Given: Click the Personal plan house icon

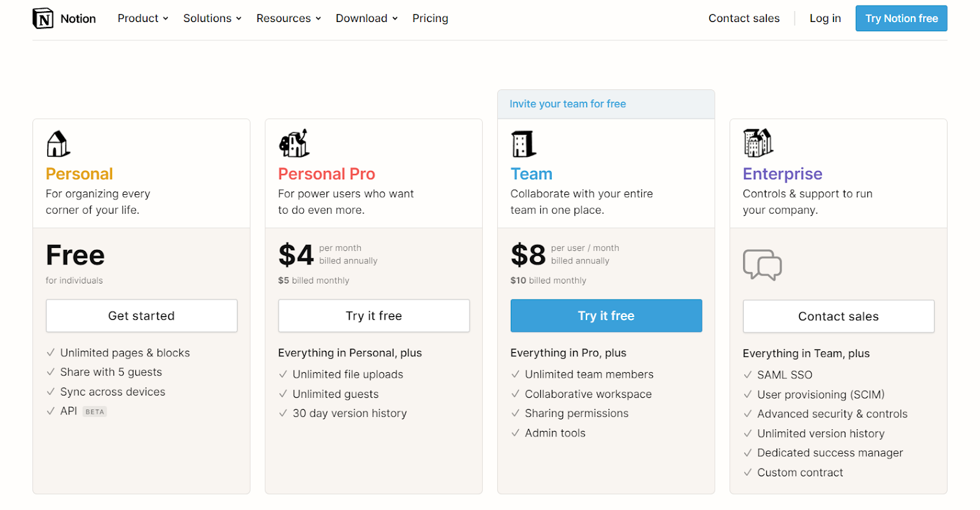Looking at the screenshot, I should point(58,144).
